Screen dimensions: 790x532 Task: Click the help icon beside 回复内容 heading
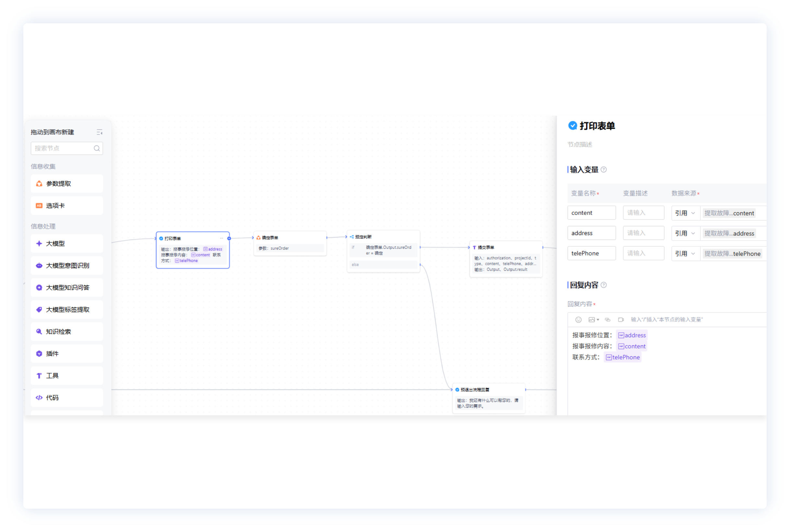tap(604, 285)
